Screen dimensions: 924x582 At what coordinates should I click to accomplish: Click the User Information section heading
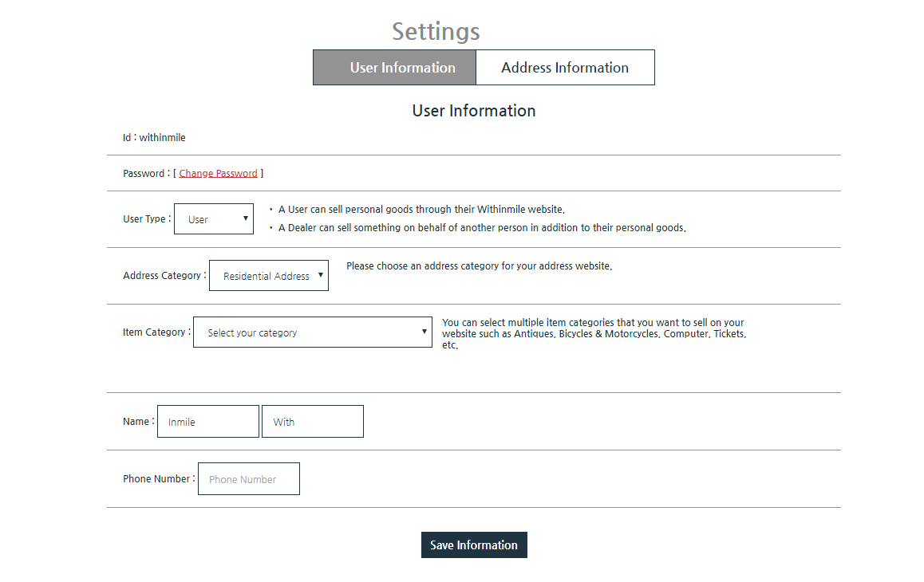point(474,111)
